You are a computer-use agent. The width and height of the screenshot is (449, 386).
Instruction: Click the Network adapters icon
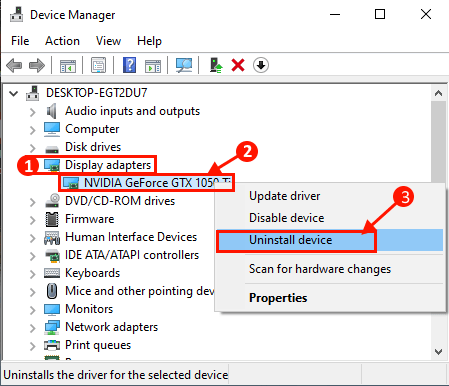(x=52, y=327)
